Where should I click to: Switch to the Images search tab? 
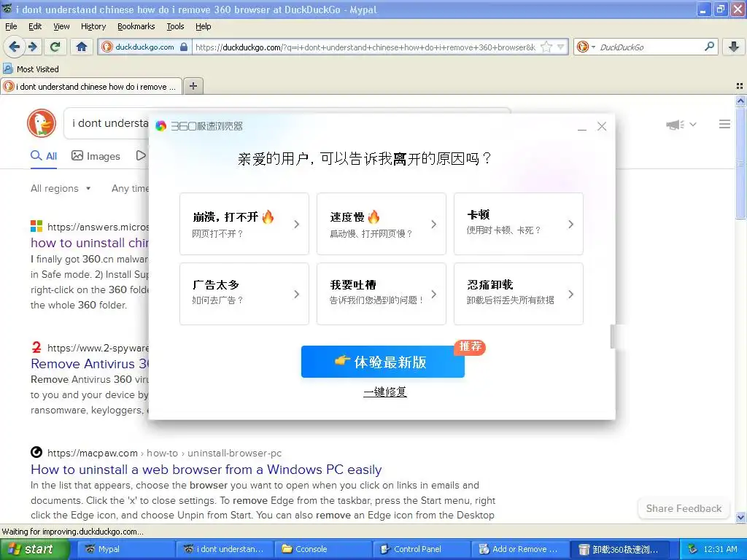coord(96,156)
